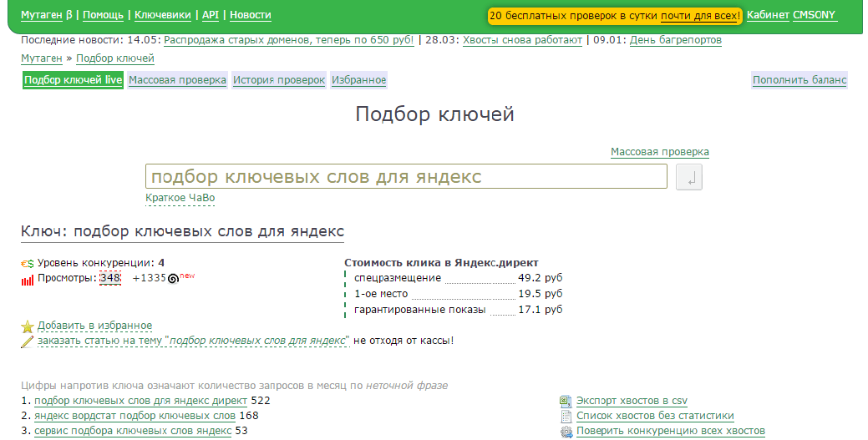Screen dimensions: 868x440
Task: Click the views count 348 link
Action: click(110, 278)
